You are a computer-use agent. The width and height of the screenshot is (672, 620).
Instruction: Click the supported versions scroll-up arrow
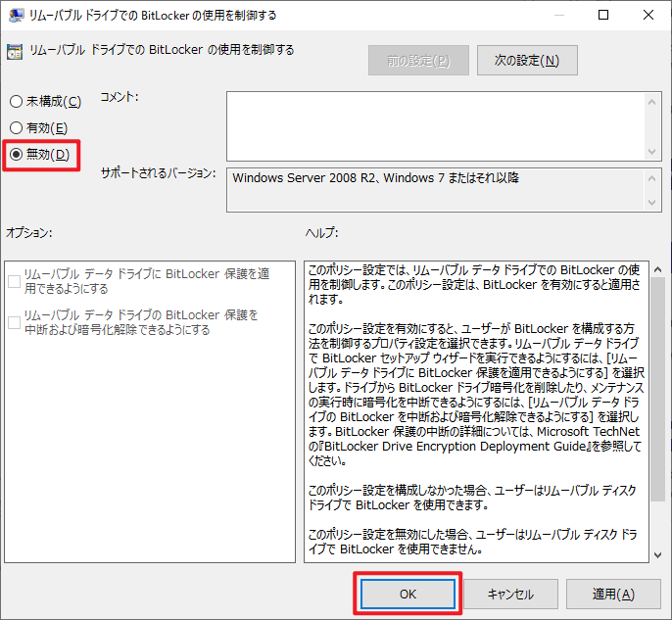point(651,178)
